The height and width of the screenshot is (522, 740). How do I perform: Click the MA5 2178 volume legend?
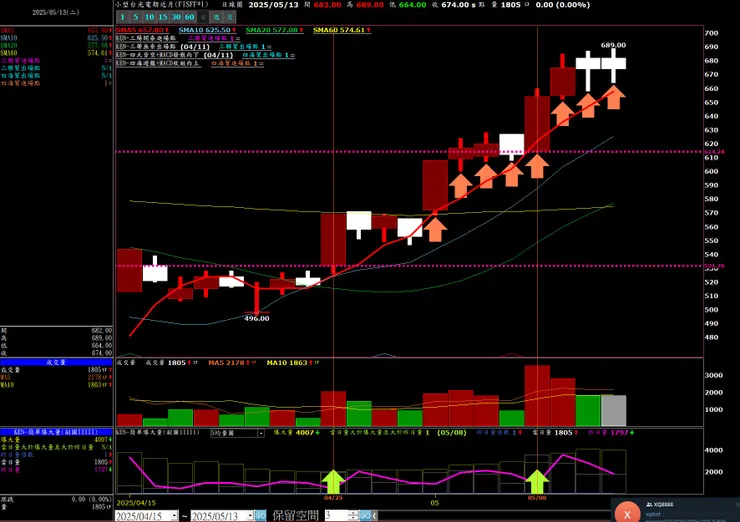point(231,362)
